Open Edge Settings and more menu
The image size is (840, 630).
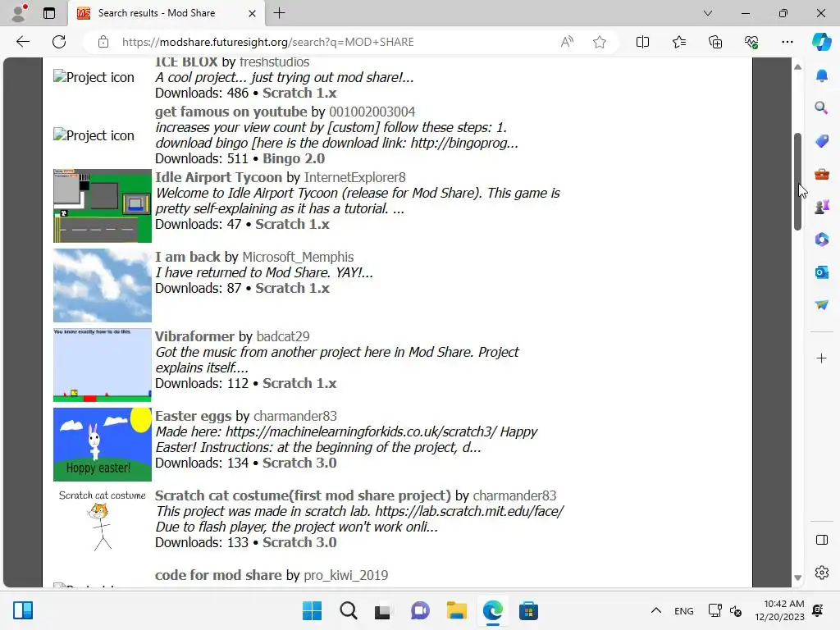point(787,42)
